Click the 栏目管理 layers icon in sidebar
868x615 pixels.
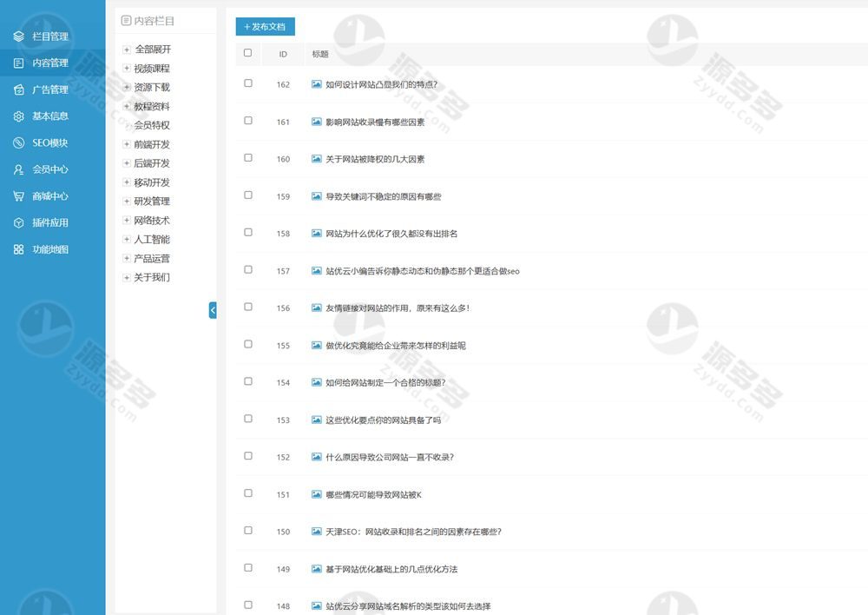18,36
